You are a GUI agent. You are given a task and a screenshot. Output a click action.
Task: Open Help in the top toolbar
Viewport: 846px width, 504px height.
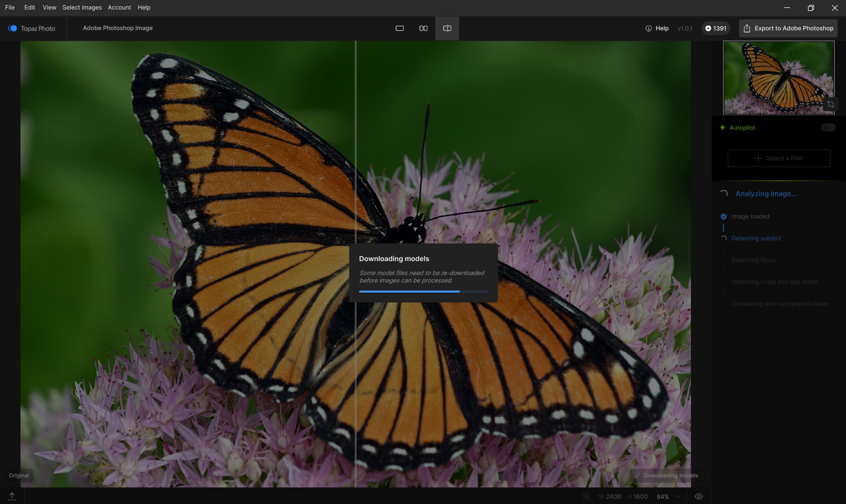[657, 28]
